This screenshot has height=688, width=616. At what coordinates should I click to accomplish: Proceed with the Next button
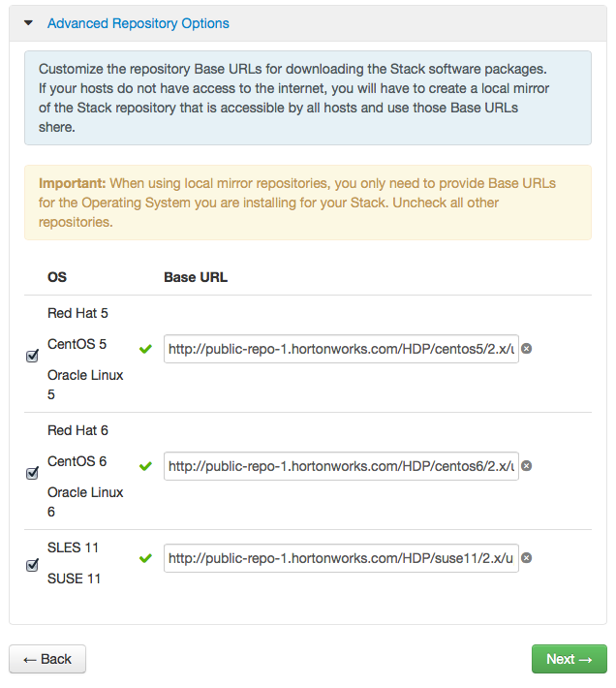coord(569,659)
